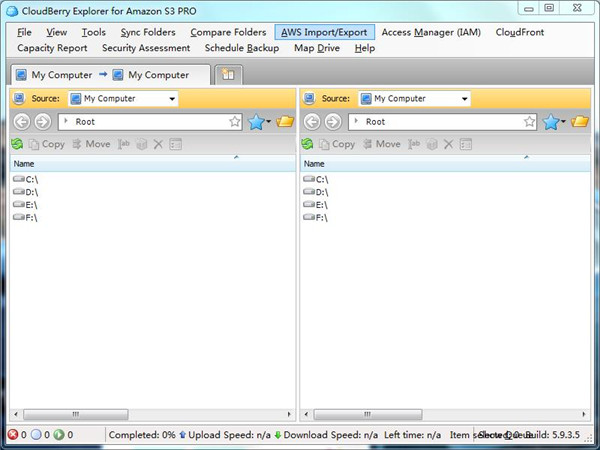
Task: Open right pane blue favorites star
Action: 551,122
